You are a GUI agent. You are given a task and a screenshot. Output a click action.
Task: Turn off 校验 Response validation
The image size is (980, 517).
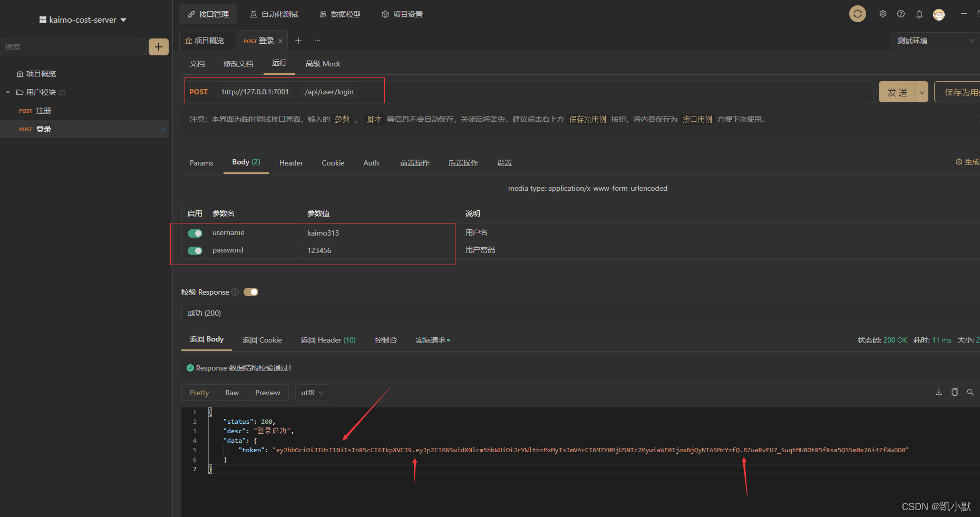(251, 291)
